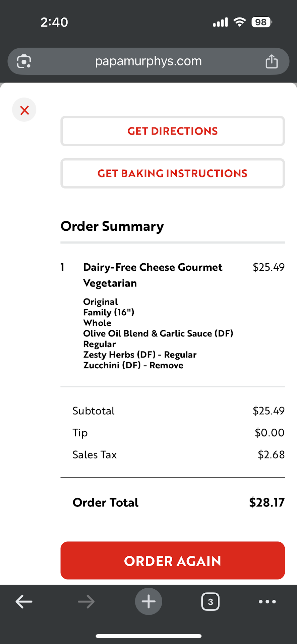The width and height of the screenshot is (297, 644).
Task: Tap the share icon in address bar
Action: [x=272, y=61]
